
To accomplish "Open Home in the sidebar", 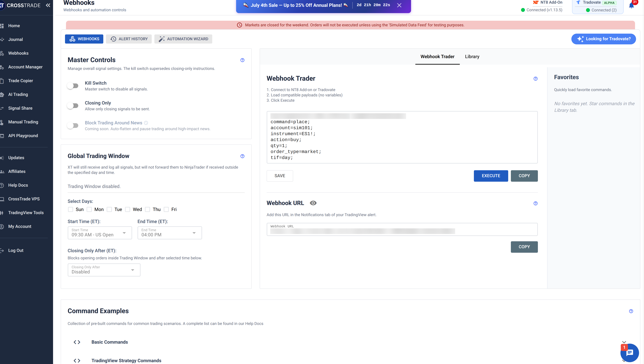I will 14,26.
